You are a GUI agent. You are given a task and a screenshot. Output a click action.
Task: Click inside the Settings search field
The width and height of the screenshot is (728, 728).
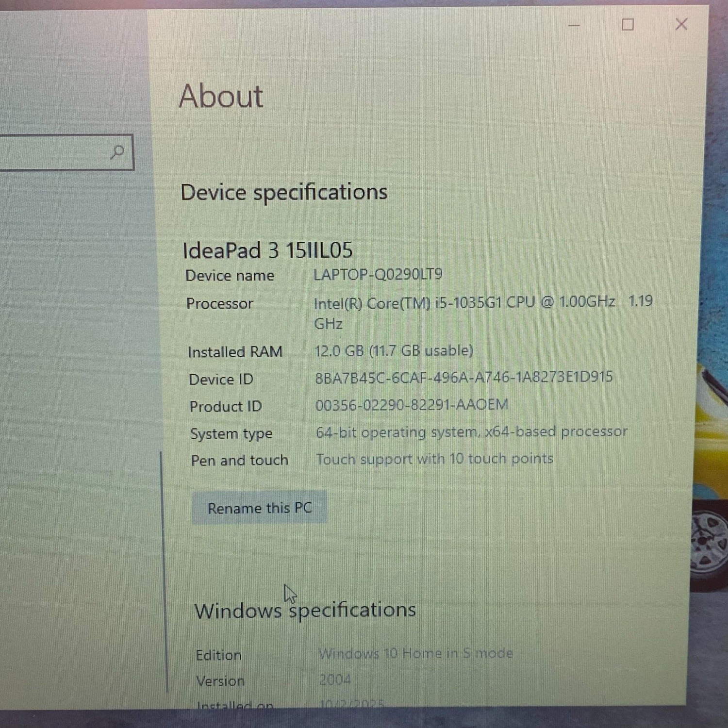[x=53, y=152]
